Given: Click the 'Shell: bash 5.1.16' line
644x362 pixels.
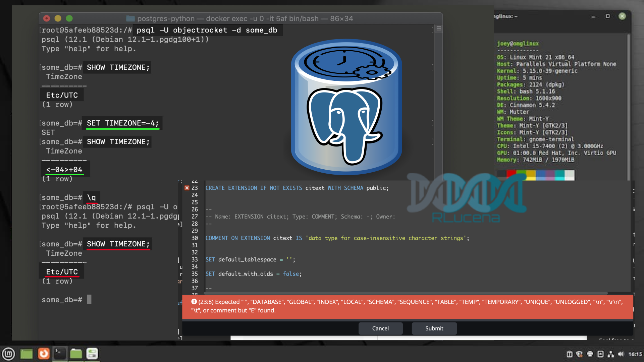Looking at the screenshot, I should [526, 92].
